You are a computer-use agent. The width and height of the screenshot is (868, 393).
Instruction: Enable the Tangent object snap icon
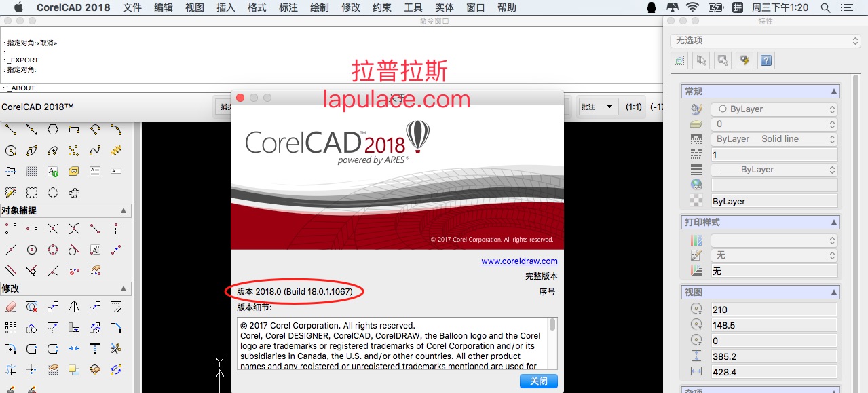pos(74,250)
